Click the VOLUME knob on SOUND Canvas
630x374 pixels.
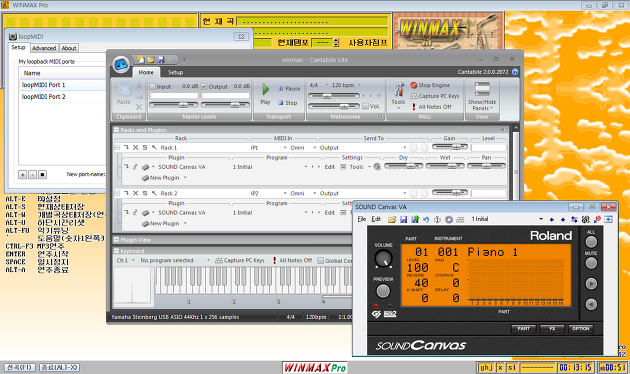pyautogui.click(x=383, y=259)
